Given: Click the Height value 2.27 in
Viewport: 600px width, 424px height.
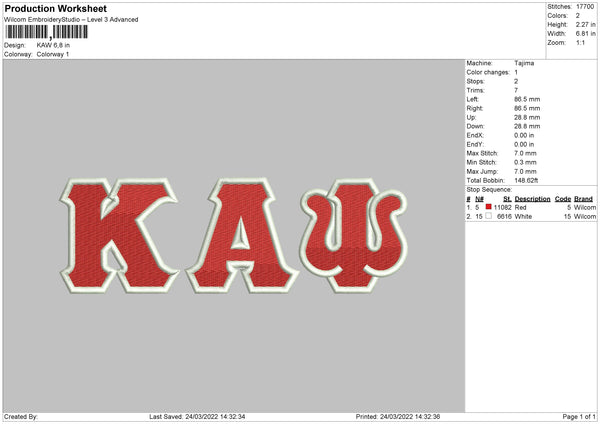Looking at the screenshot, I should pyautogui.click(x=585, y=24).
